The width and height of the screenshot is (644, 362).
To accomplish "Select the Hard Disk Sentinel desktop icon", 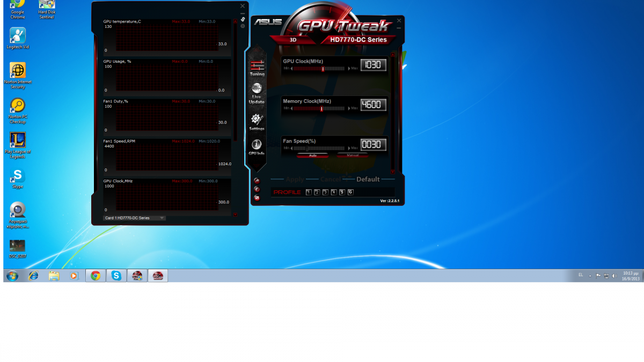I will tap(47, 10).
